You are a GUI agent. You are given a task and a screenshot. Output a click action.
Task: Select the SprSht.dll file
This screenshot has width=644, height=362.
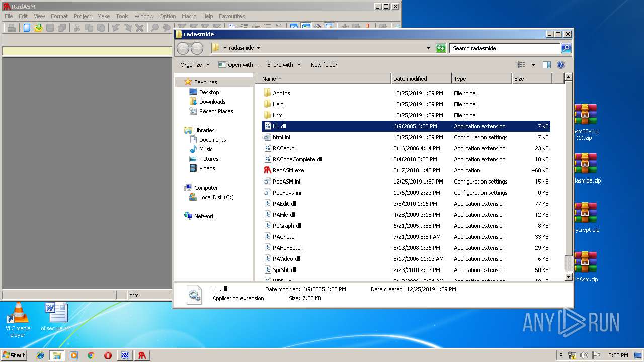click(406, 270)
